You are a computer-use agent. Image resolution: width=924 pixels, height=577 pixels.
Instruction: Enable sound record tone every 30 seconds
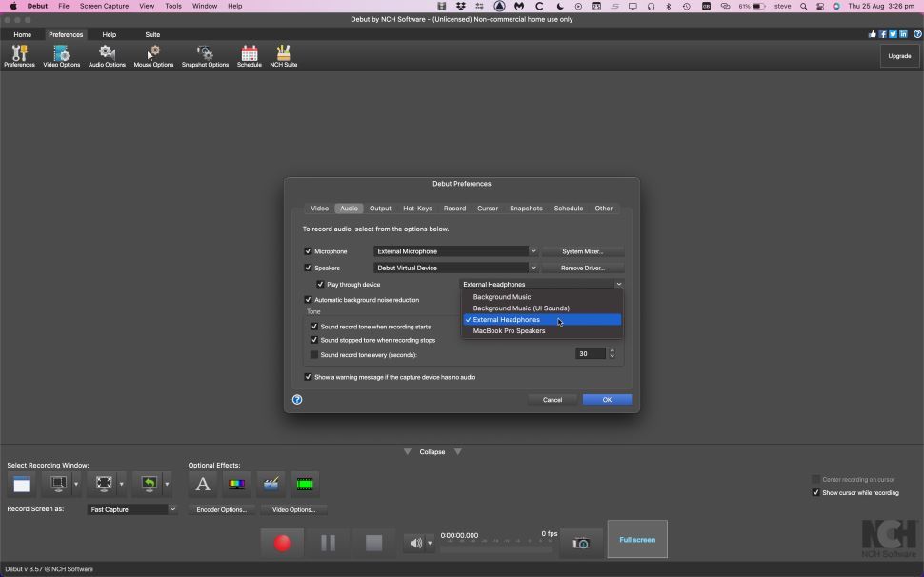(314, 353)
